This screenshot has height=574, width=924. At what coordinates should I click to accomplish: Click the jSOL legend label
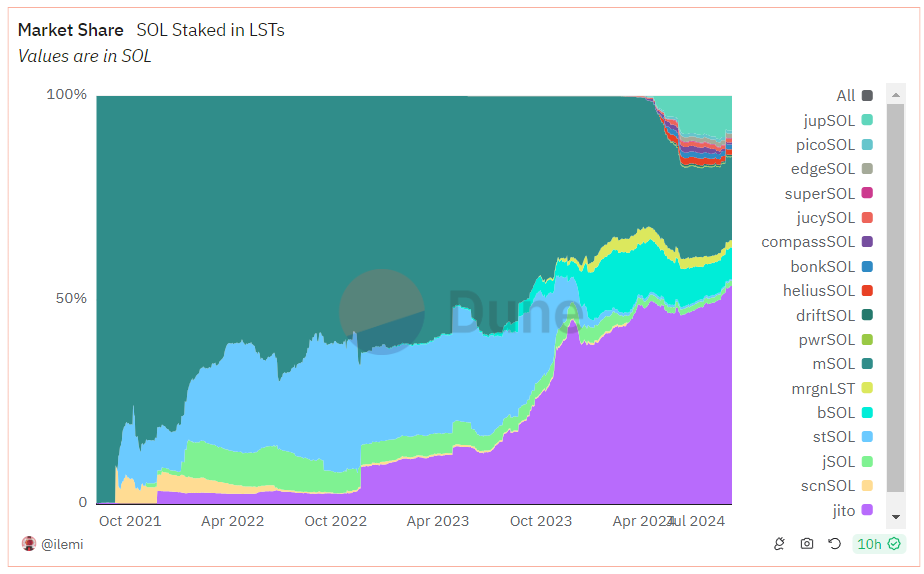(x=838, y=461)
